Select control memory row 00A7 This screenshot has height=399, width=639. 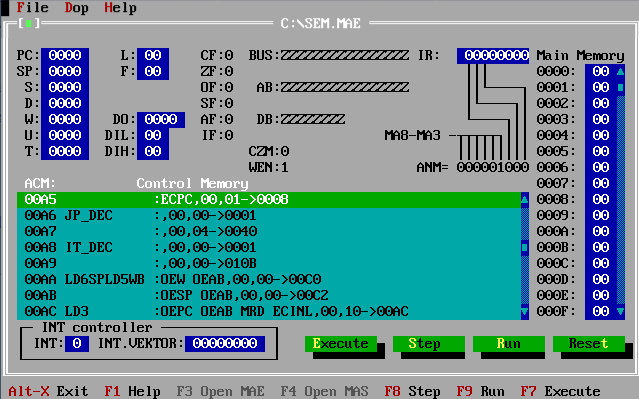269,231
